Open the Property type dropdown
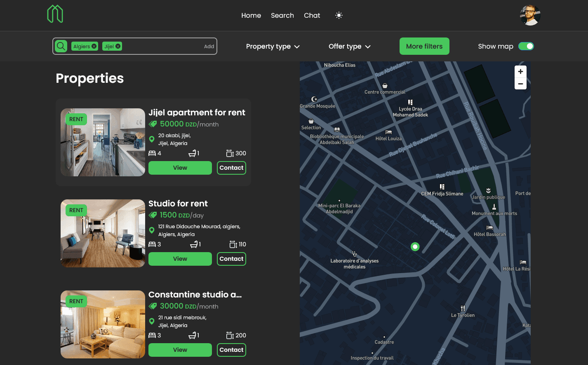This screenshot has height=365, width=588. click(x=273, y=46)
